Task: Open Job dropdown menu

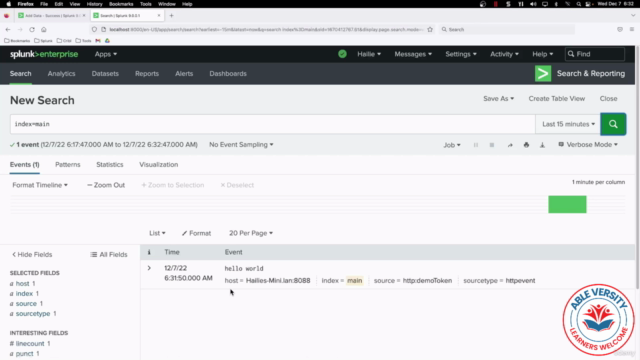Action: tap(452, 145)
